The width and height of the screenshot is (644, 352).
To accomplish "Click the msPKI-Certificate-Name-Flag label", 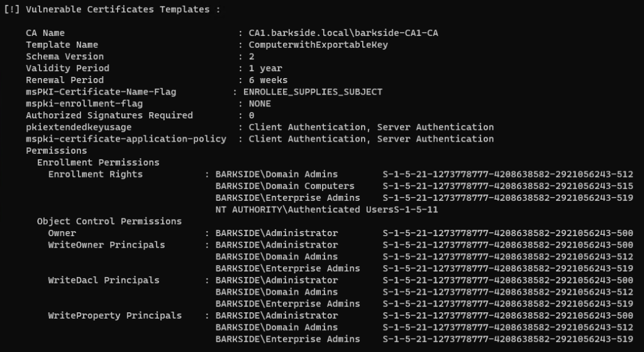I will (101, 92).
